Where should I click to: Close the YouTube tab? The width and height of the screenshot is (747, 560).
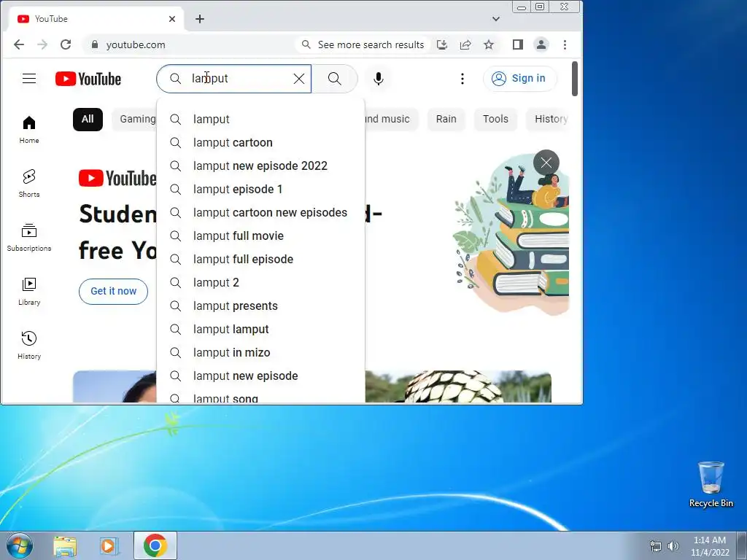click(x=172, y=19)
